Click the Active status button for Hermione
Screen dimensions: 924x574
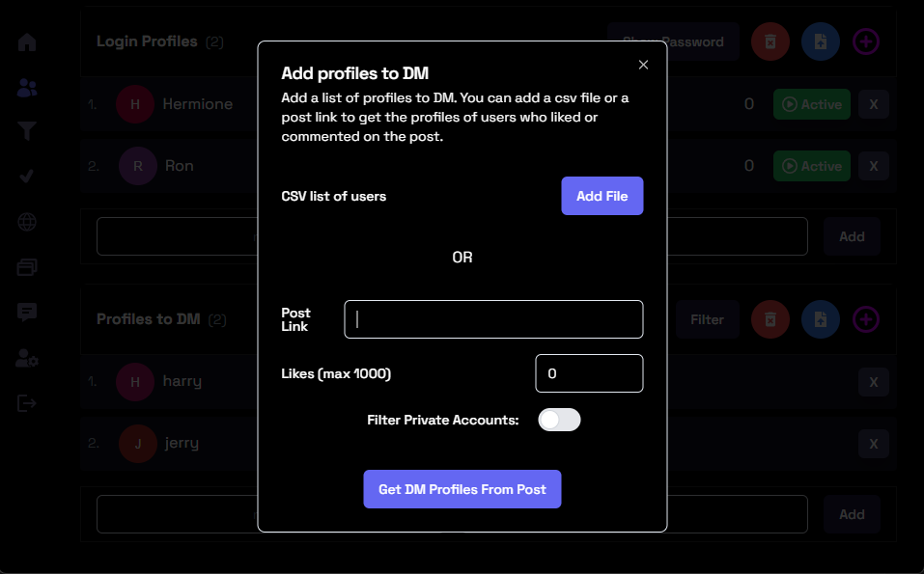812,103
